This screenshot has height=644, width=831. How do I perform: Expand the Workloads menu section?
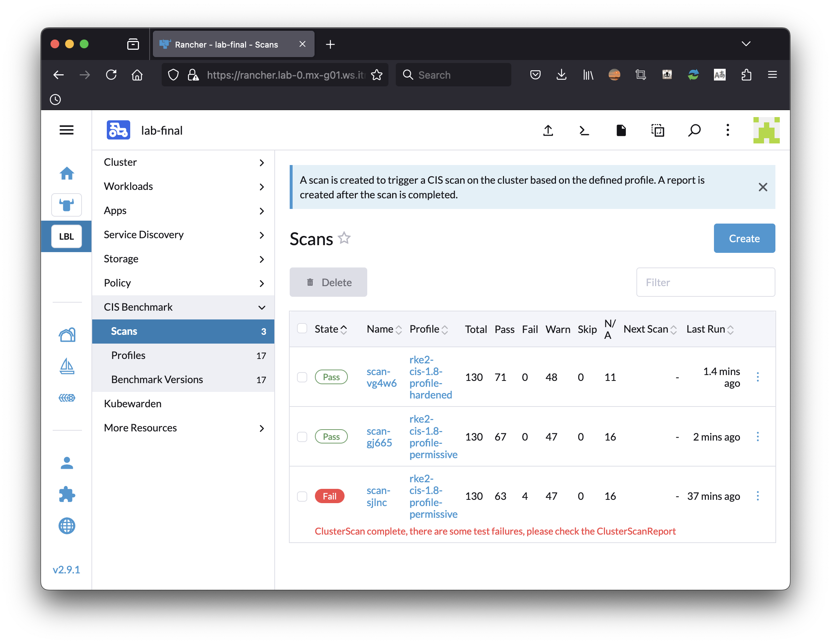[183, 187]
